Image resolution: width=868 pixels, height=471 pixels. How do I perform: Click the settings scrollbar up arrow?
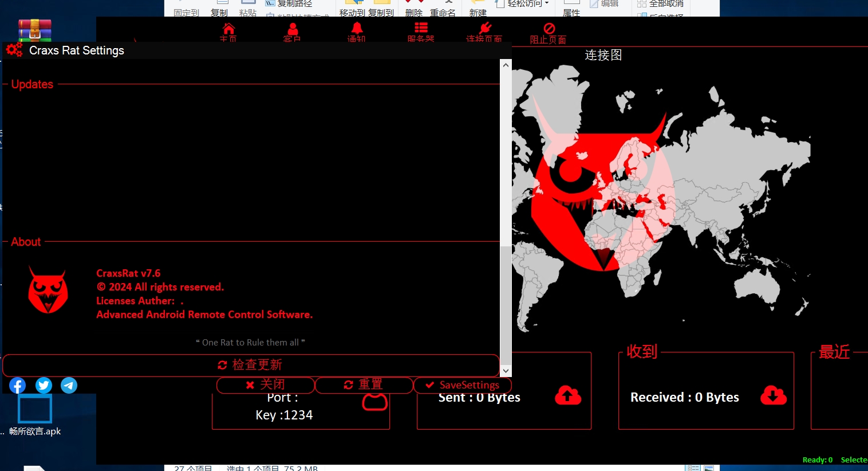click(x=506, y=65)
